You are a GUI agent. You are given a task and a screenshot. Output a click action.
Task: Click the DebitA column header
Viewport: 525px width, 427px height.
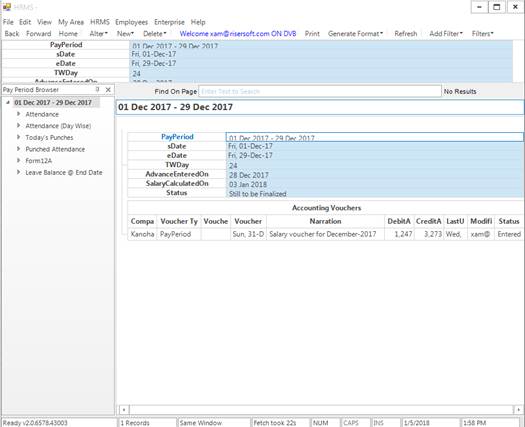point(399,221)
